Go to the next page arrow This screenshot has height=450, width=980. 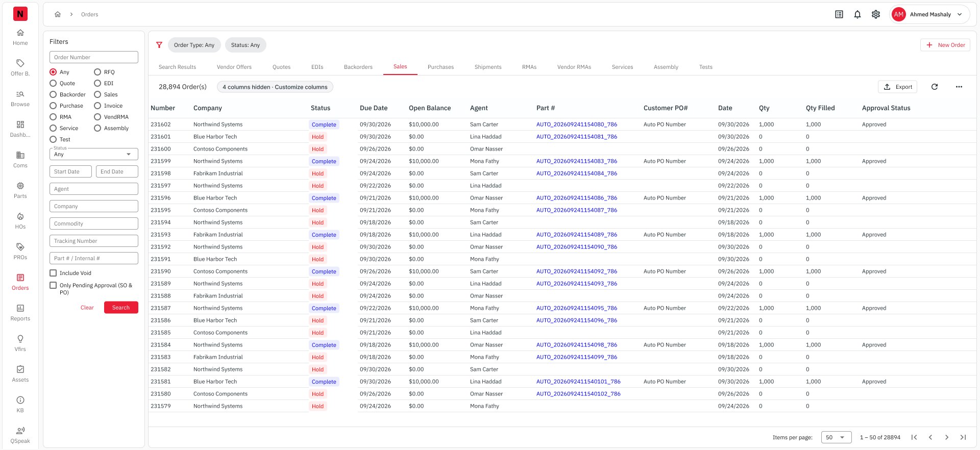point(947,437)
